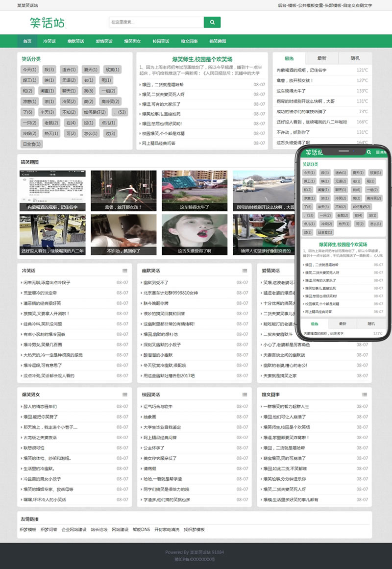392x569 pixels.
Task: Click 后台-模板 text in top right bar
Action: [287, 5]
